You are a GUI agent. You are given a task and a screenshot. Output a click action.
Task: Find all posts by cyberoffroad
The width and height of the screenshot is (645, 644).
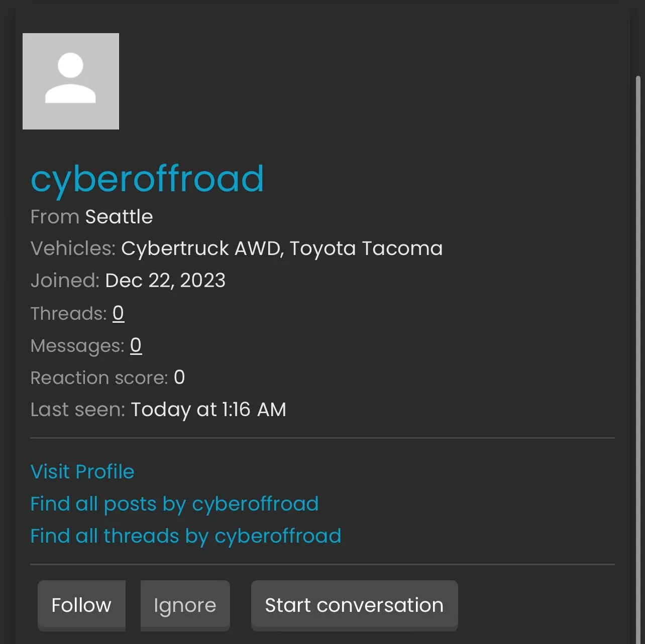(174, 504)
